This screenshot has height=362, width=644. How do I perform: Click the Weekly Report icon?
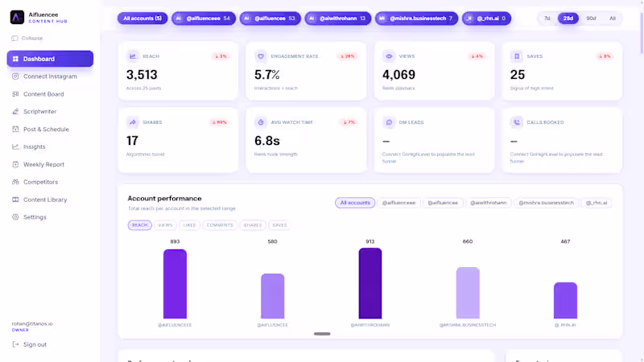point(15,164)
